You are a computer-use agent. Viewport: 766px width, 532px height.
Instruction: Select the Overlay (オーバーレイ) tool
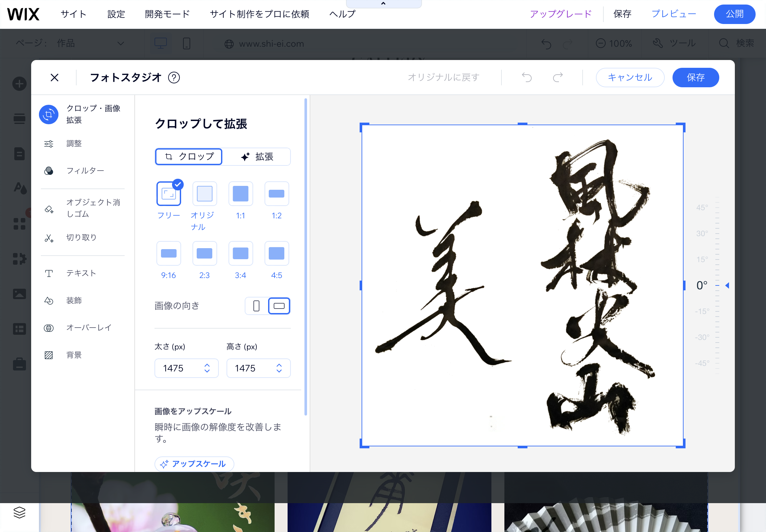pos(88,328)
